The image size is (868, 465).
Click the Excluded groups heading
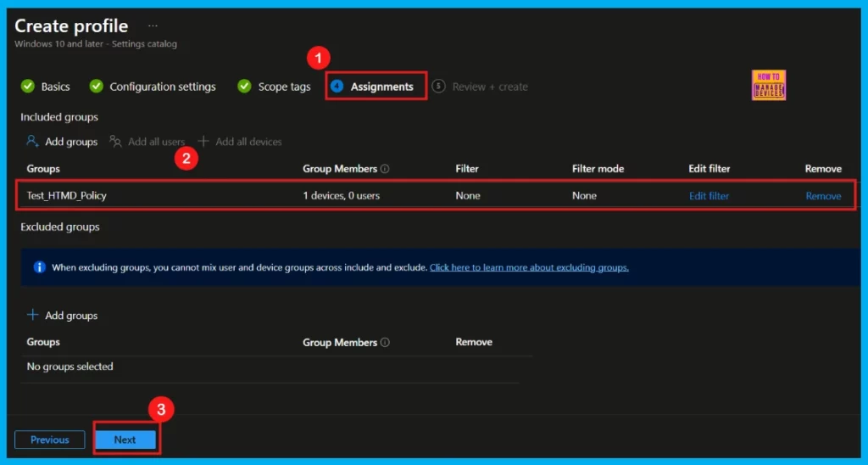60,227
